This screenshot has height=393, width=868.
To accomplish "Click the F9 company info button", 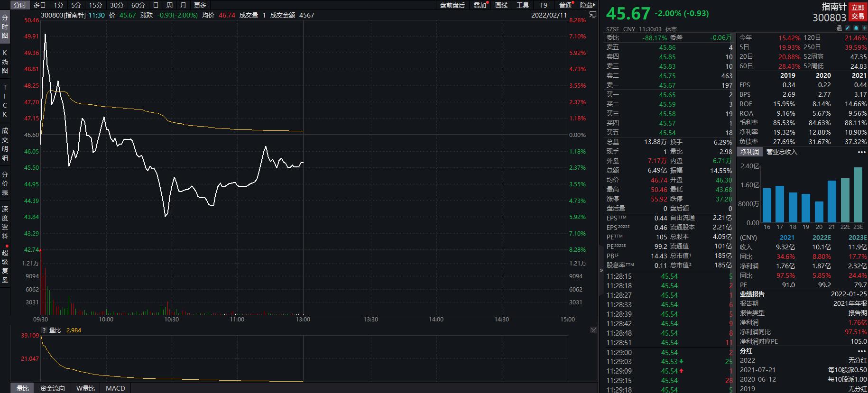I will [x=544, y=5].
